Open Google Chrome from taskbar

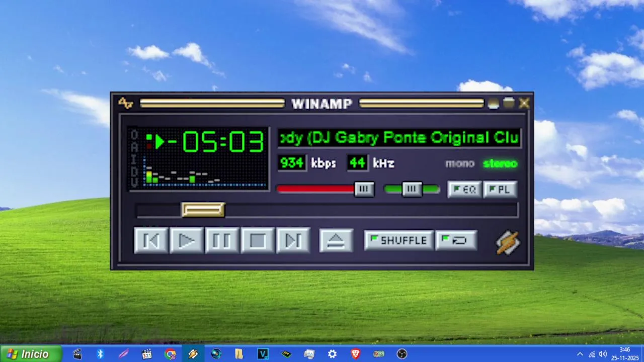pos(170,354)
